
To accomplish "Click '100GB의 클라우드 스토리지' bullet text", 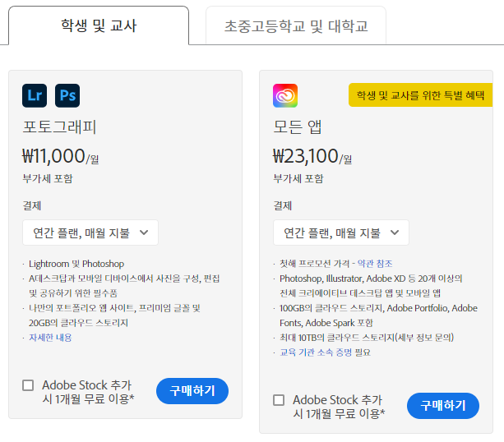I will (x=331, y=308).
